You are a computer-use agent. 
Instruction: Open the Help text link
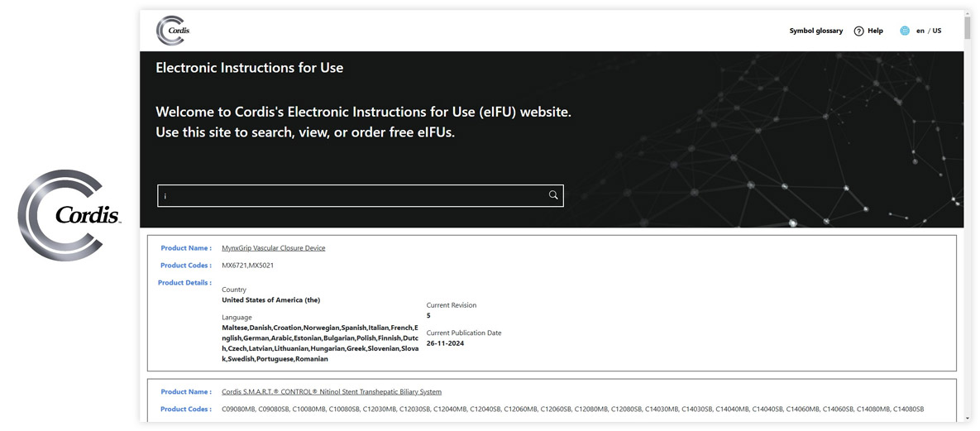pyautogui.click(x=875, y=31)
